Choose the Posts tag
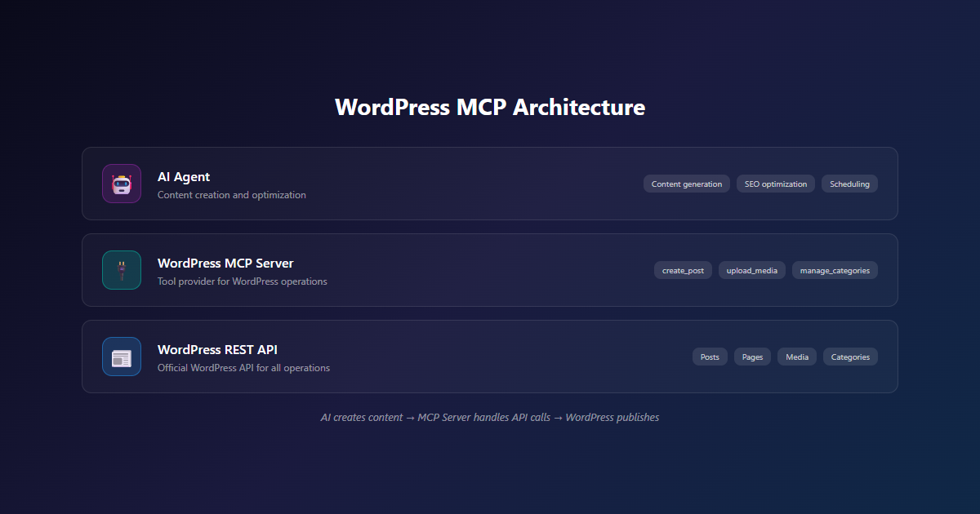This screenshot has height=514, width=980. click(710, 357)
